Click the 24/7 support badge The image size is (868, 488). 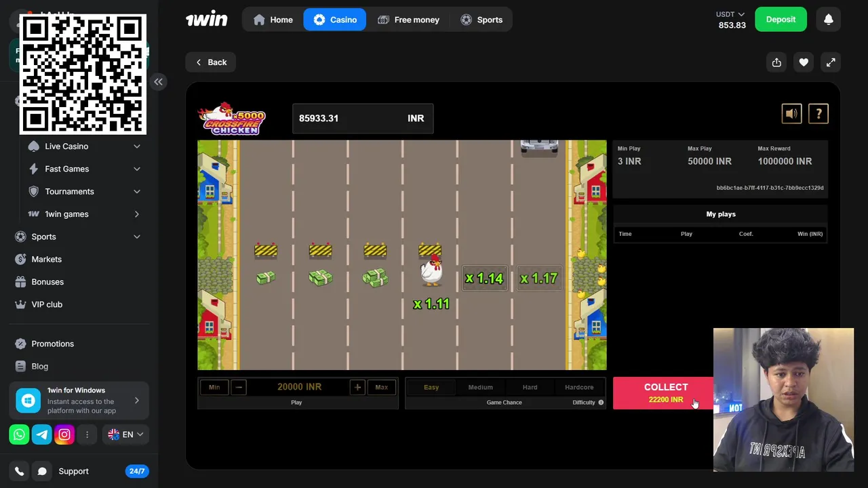tap(137, 471)
